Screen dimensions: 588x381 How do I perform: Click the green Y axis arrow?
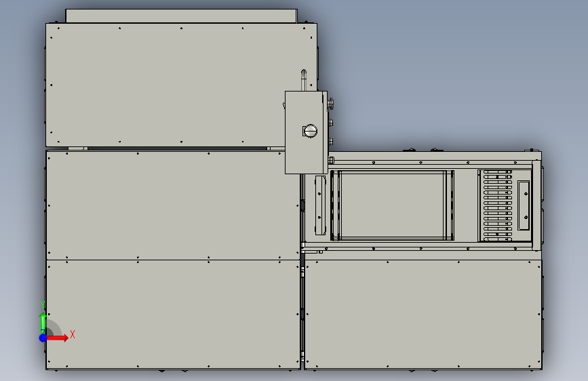pyautogui.click(x=43, y=322)
